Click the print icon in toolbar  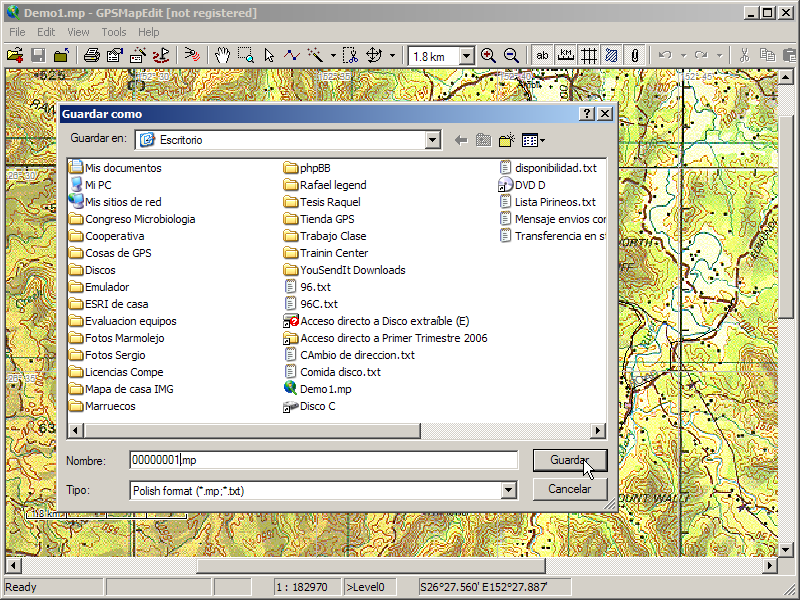coord(91,56)
